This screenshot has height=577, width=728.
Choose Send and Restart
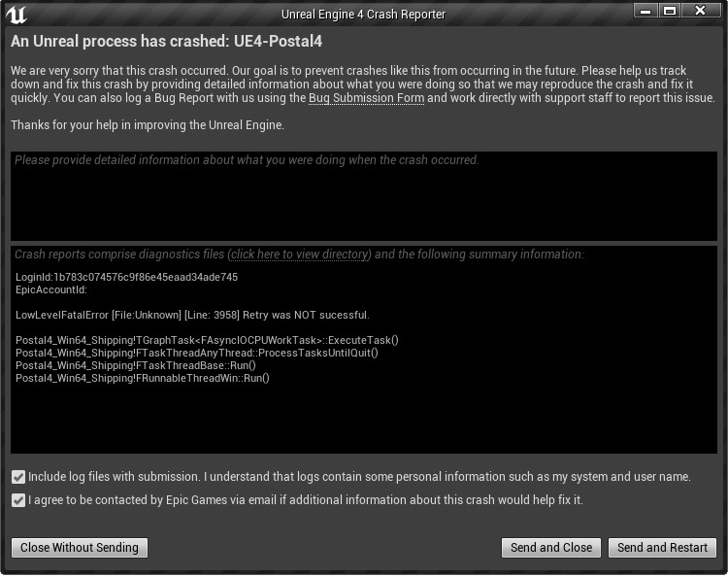[662, 548]
